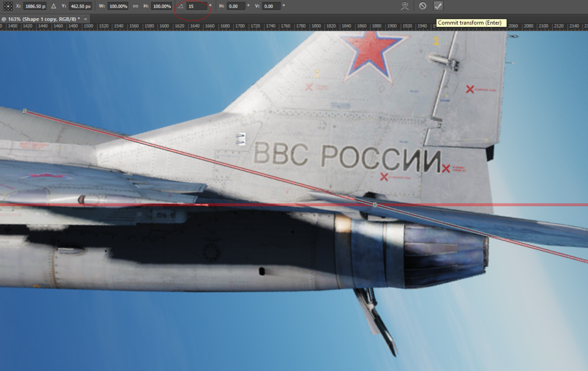Click the reference point location grid icon
588x371 pixels.
pyautogui.click(x=8, y=6)
